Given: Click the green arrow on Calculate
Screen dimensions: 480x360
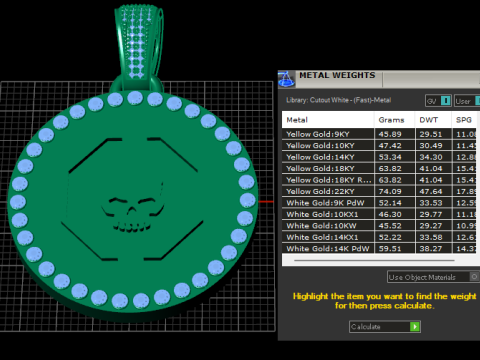Looking at the screenshot, I should 415,327.
